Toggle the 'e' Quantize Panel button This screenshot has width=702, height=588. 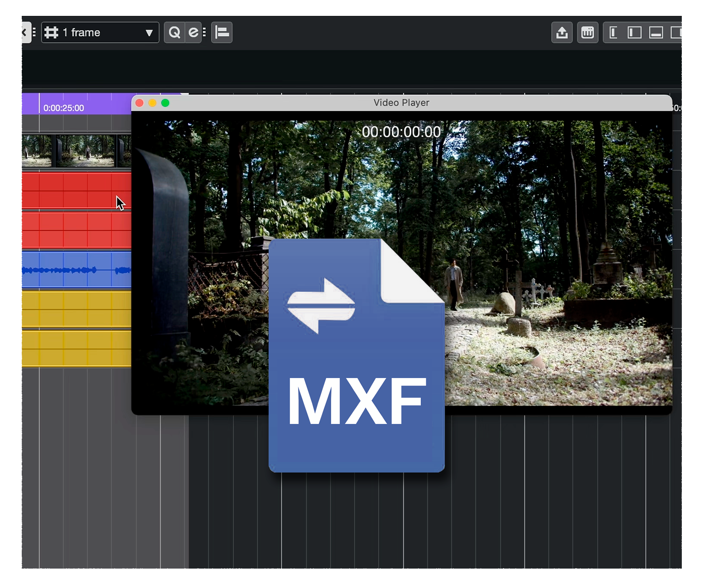[193, 33]
